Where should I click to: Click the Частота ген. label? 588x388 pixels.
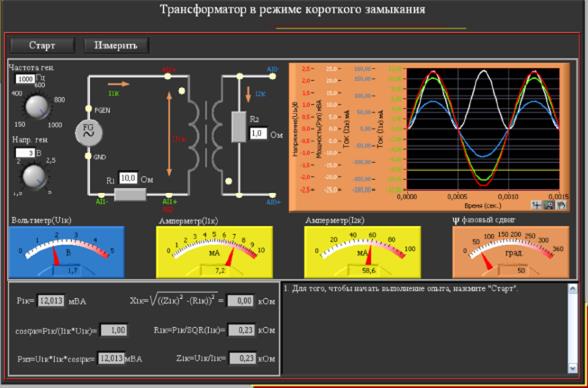[32, 68]
